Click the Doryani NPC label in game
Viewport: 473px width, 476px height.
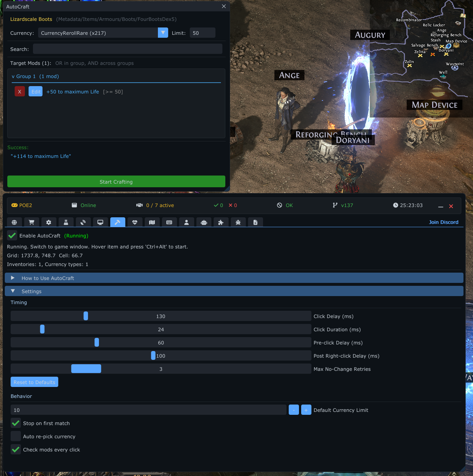(x=353, y=140)
